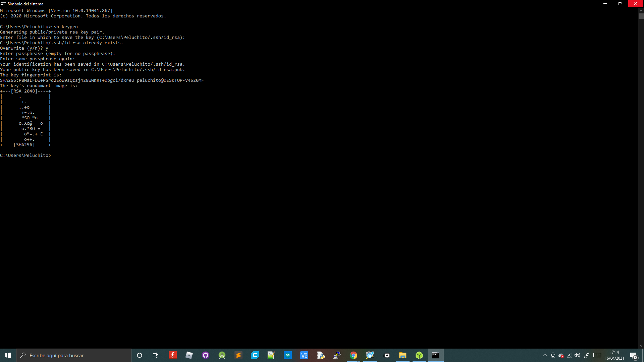Screen dimensions: 644x362
Task: Click the red Flash icon in taskbar
Action: coord(173,355)
